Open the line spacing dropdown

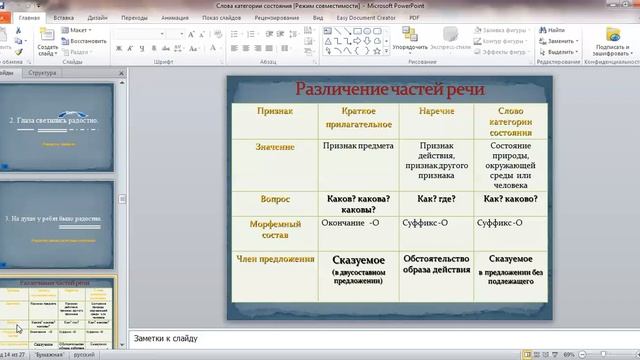pyautogui.click(x=293, y=34)
